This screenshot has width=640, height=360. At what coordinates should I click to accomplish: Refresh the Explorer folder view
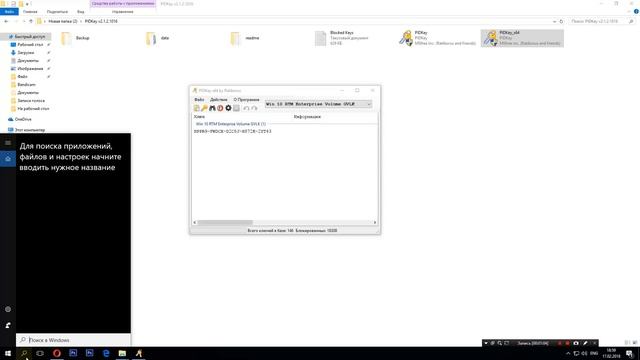(x=561, y=21)
